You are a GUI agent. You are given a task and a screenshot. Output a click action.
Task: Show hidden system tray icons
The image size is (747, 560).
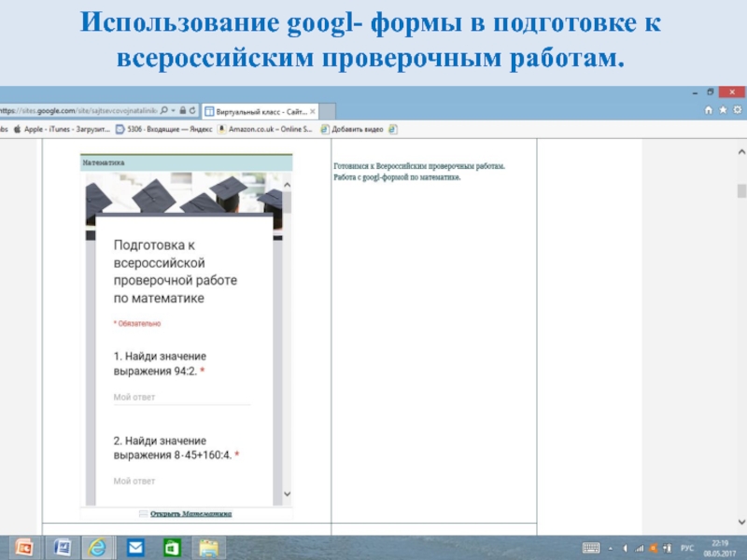tap(612, 547)
